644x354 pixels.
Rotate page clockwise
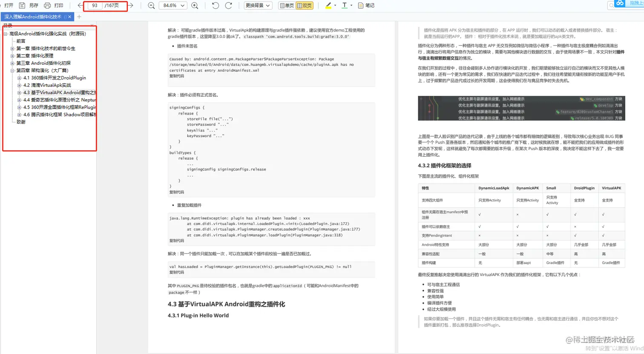coord(229,6)
